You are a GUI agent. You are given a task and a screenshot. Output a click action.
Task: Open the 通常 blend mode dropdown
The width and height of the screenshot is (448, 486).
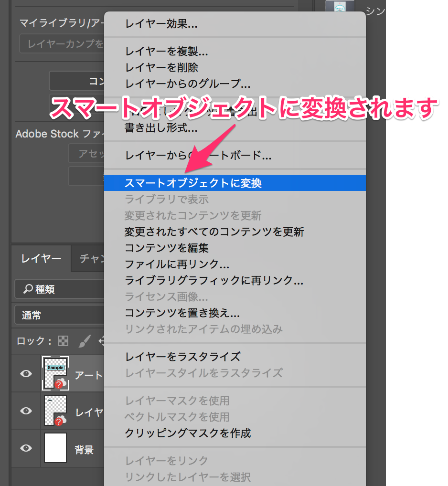point(60,315)
